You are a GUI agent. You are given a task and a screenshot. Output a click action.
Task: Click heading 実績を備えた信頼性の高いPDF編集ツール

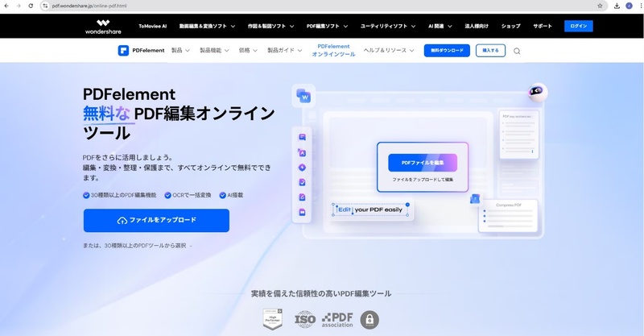(321, 293)
